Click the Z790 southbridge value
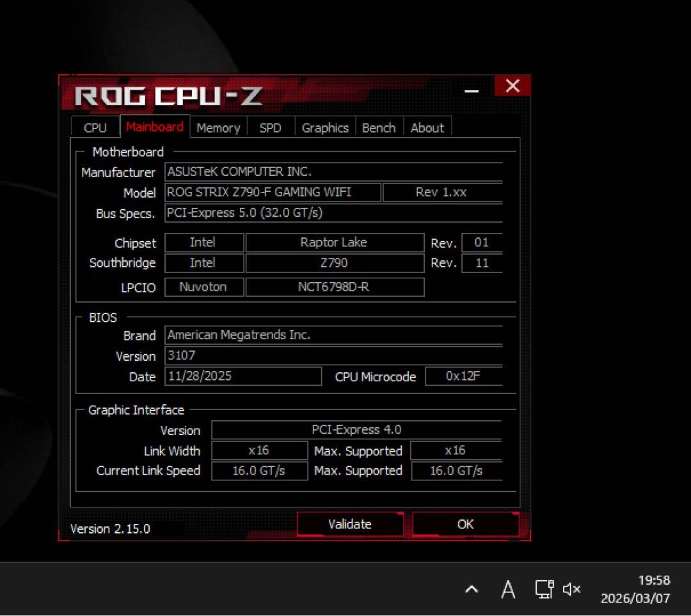This screenshot has height=616, width=691. 335,263
